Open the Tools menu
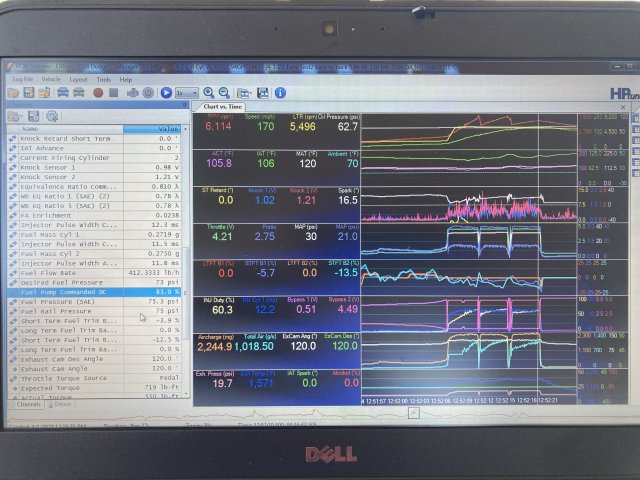Viewport: 640px width, 480px height. 103,79
